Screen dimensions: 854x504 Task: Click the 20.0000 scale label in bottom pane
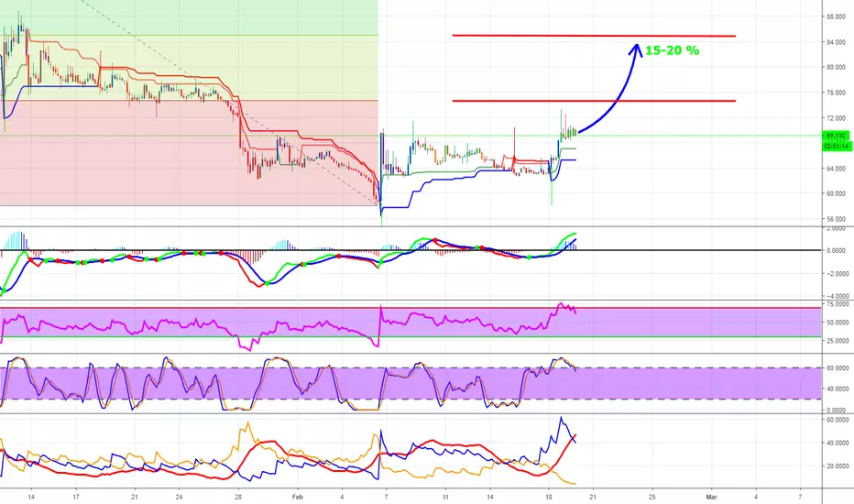[x=838, y=466]
